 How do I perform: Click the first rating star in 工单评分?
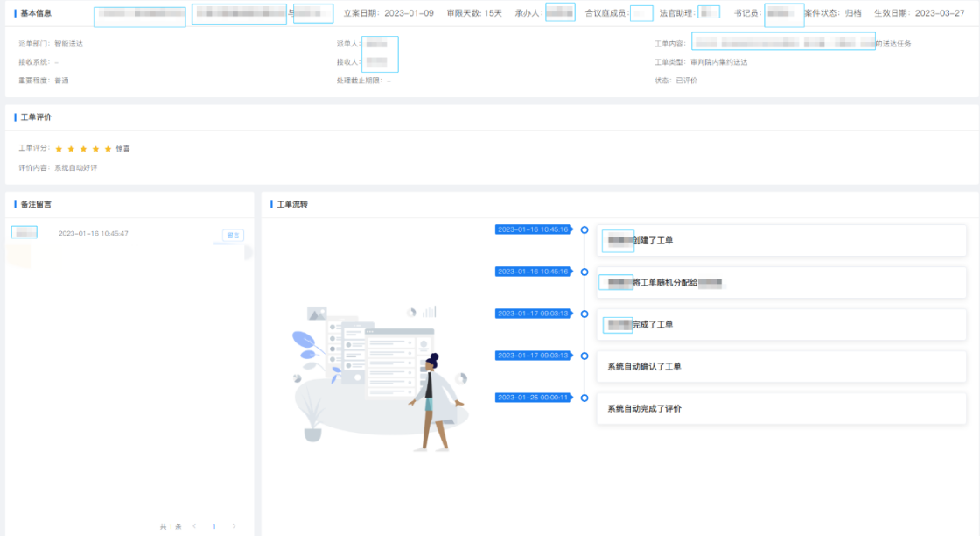59,149
